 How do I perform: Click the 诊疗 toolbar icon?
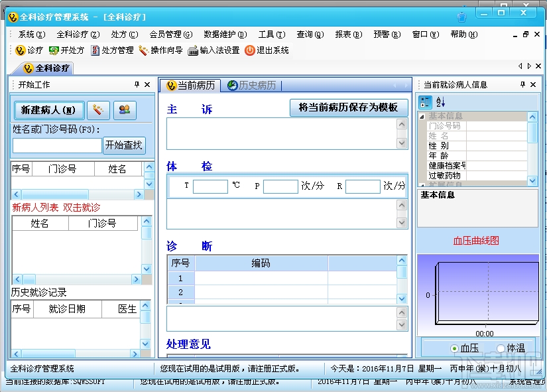(29, 50)
